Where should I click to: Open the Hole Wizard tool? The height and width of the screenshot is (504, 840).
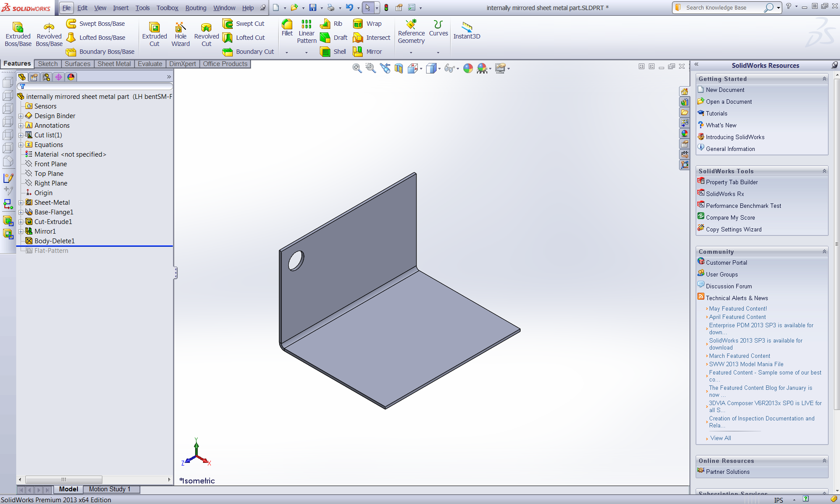[180, 34]
